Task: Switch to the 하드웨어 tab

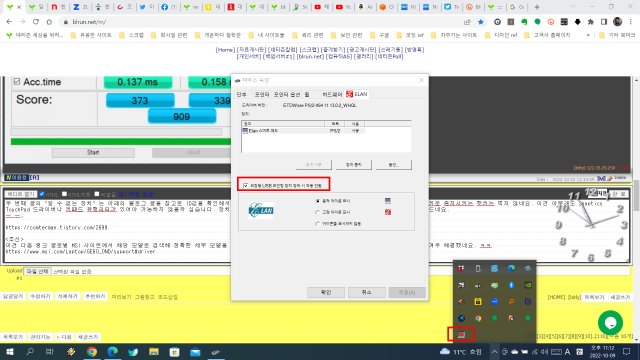Action: coord(332,94)
